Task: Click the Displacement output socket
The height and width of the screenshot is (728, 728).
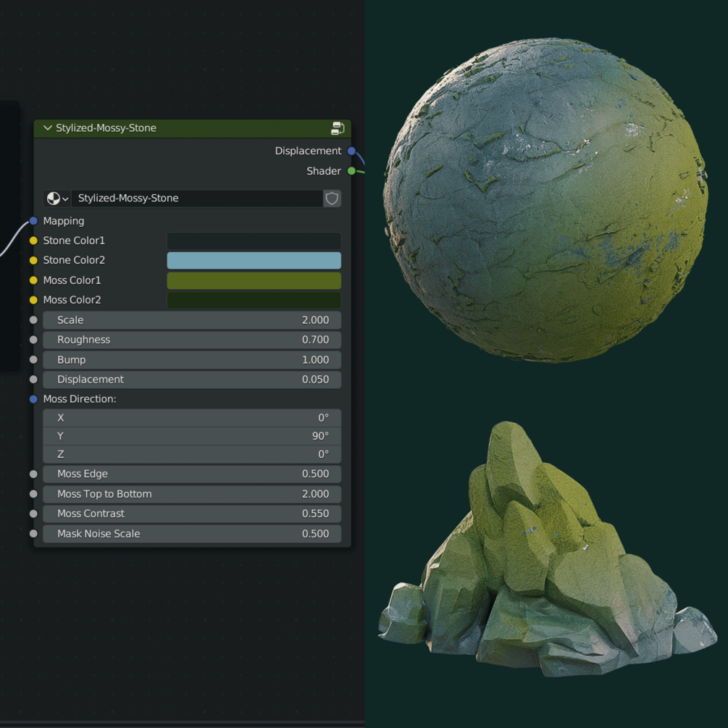Action: [x=351, y=151]
